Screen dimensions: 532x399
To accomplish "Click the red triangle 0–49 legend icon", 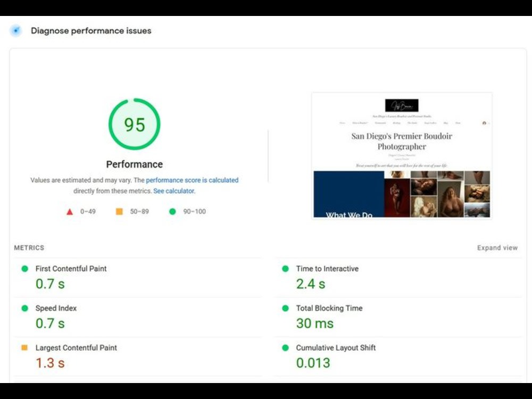I will point(70,212).
